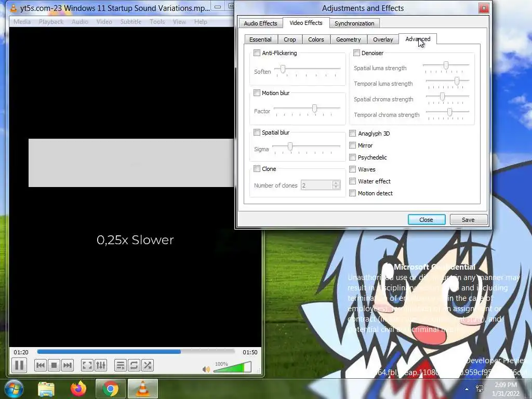Open the Video menu in VLC

(x=104, y=22)
